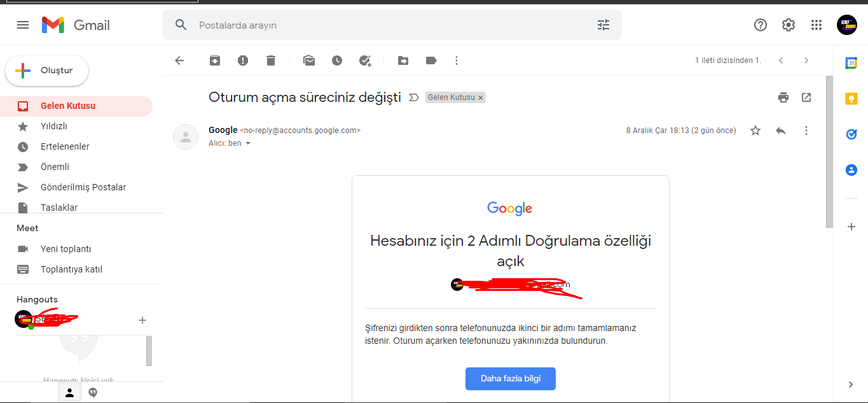
Task: Click the email vertical scrollbar
Action: (829, 152)
